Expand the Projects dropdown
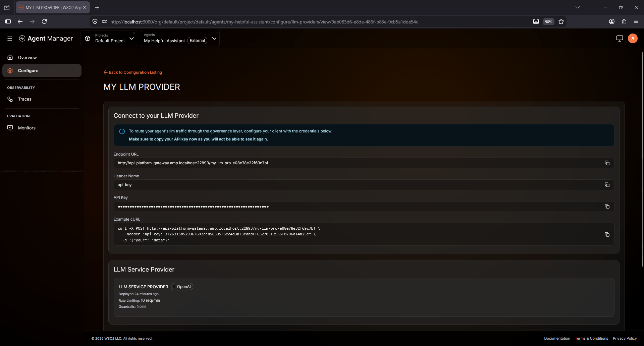The width and height of the screenshot is (644, 346). (132, 39)
